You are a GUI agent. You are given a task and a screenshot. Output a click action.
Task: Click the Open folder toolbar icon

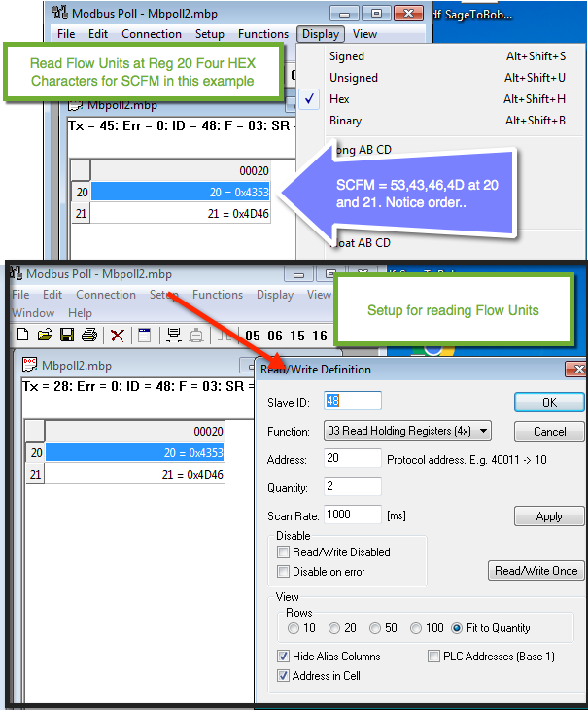point(45,335)
